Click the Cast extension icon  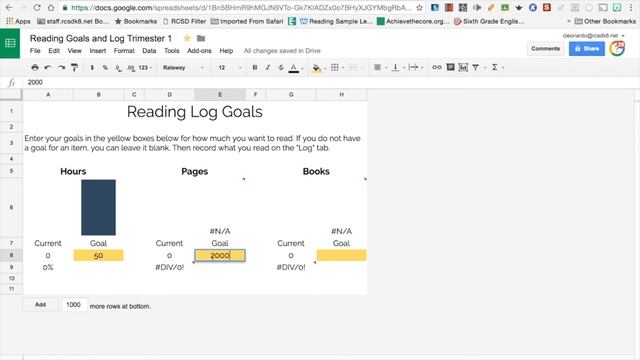602,7
